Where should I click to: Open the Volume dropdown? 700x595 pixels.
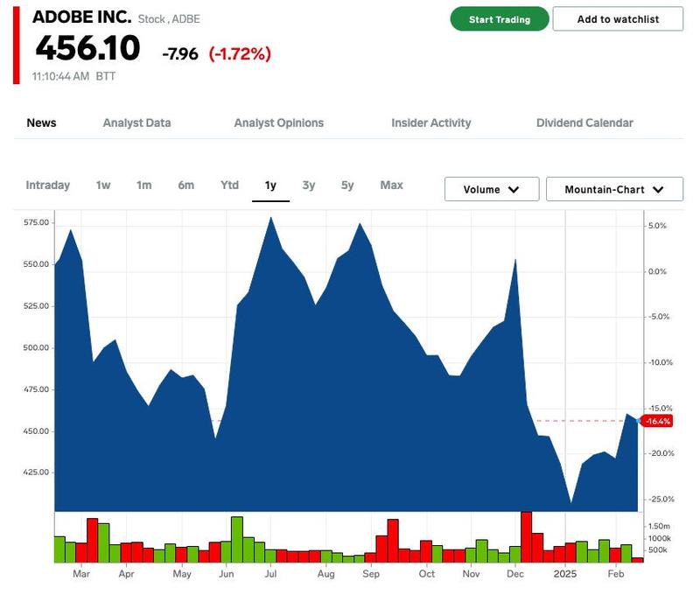click(x=492, y=189)
